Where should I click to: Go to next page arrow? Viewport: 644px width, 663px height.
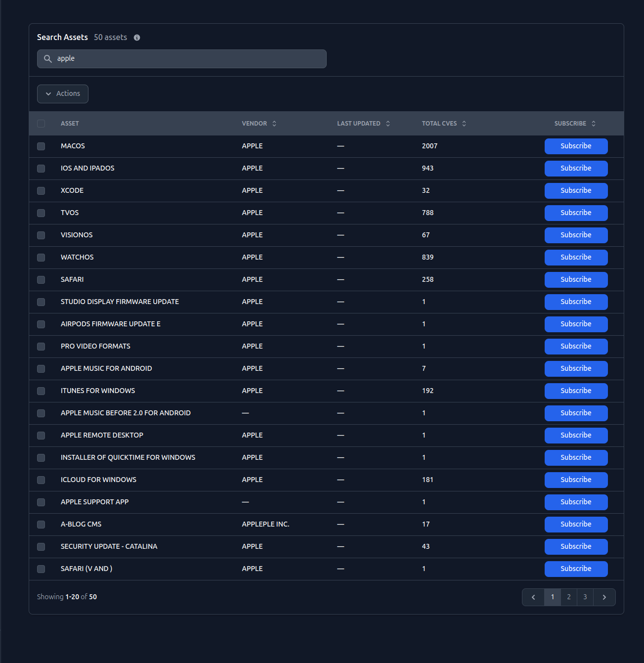604,597
